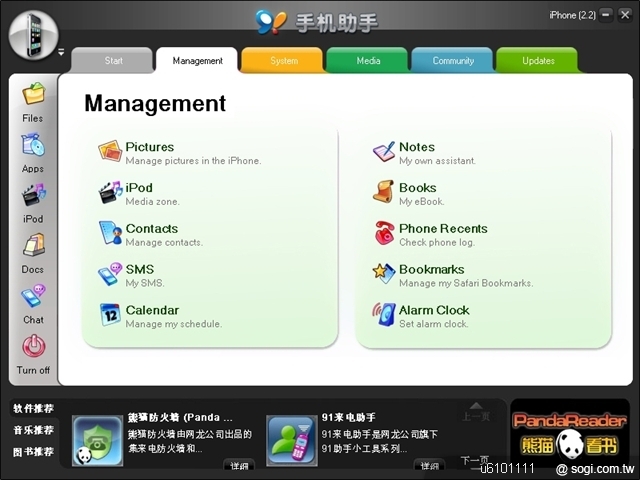Image resolution: width=640 pixels, height=480 pixels.
Task: Open the Contacts link
Action: [x=152, y=229]
